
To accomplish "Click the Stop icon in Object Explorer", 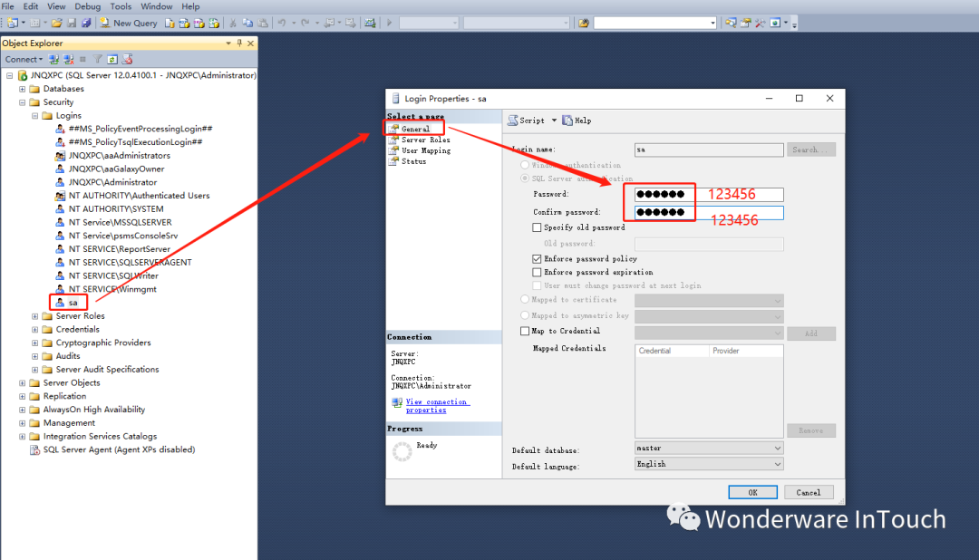I will pyautogui.click(x=82, y=59).
